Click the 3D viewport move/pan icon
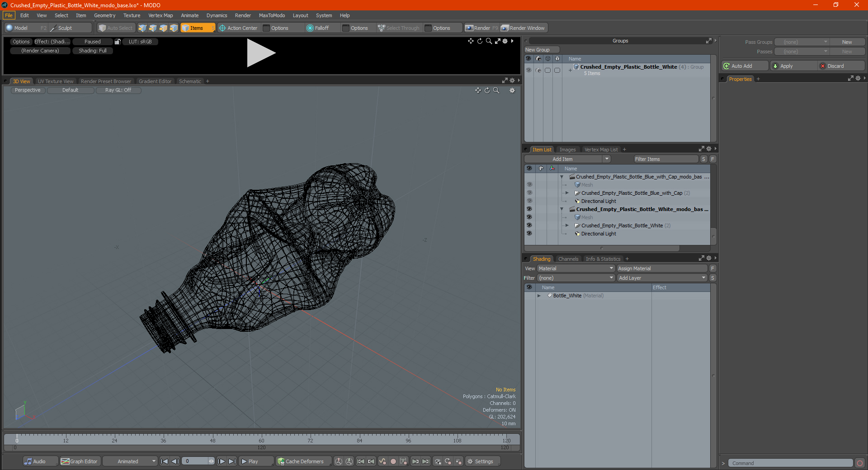Image resolution: width=868 pixels, height=470 pixels. [478, 90]
